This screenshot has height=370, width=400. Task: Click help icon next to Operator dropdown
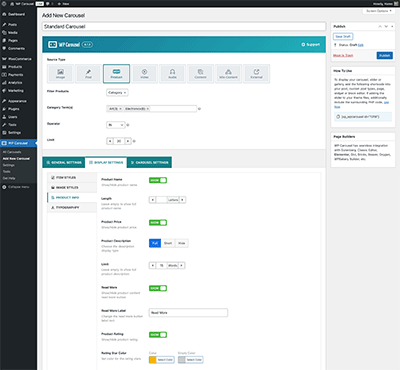(128, 125)
